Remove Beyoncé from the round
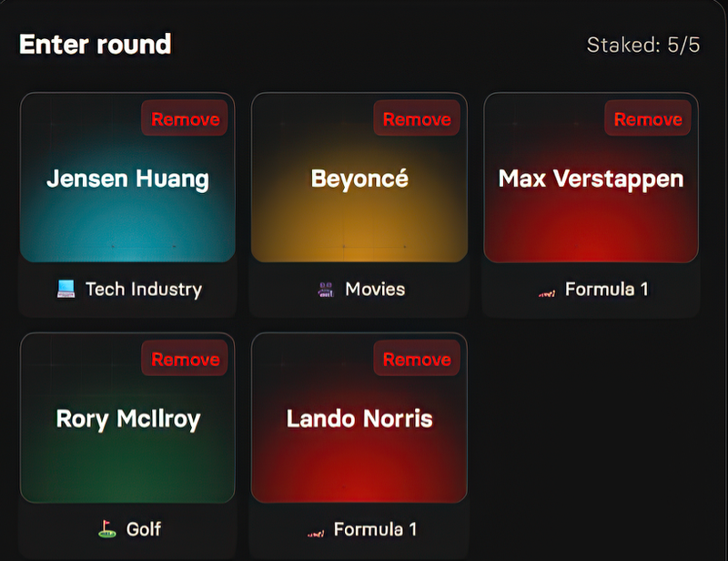Viewport: 728px width, 561px height. 417,119
